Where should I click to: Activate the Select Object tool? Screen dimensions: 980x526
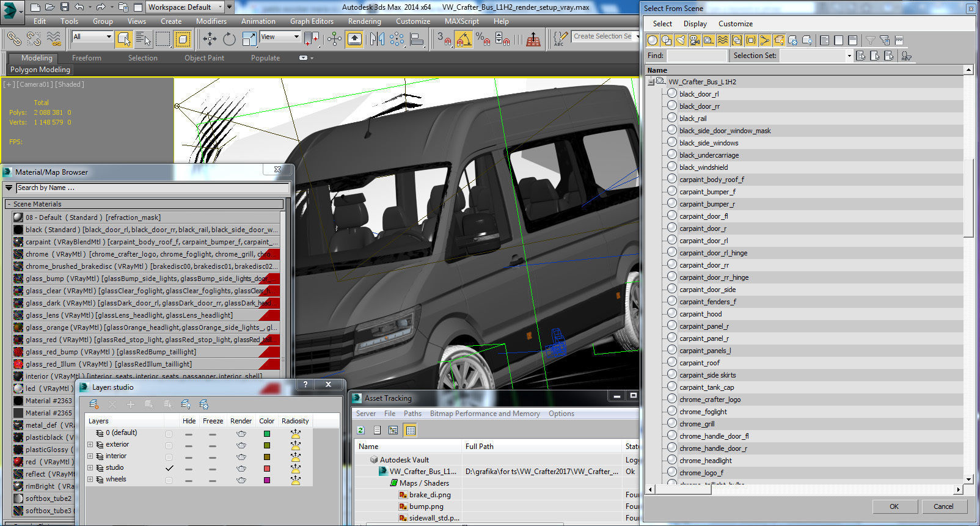pos(124,39)
